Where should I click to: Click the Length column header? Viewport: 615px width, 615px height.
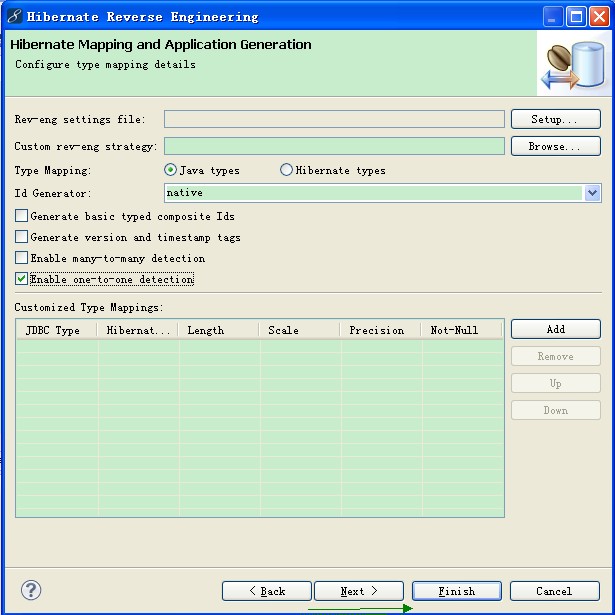(218, 330)
